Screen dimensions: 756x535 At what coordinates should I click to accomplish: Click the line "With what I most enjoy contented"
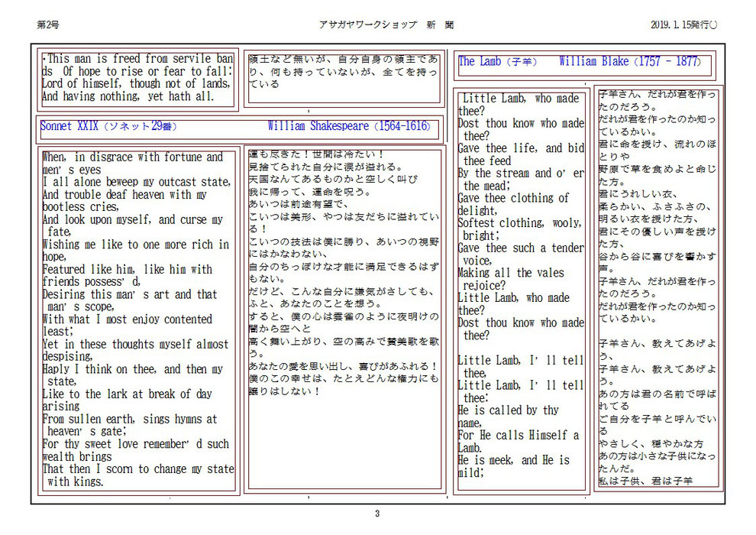128,319
